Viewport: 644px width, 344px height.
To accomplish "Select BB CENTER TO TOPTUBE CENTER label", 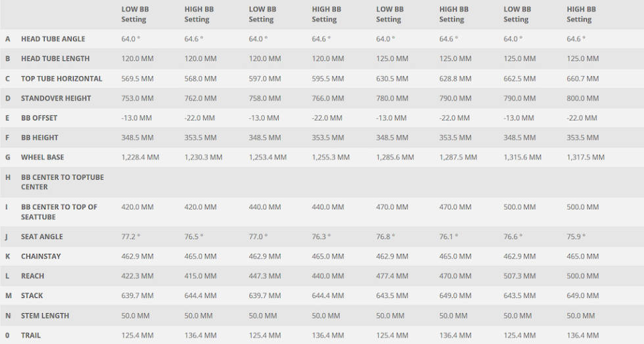I will coord(62,182).
